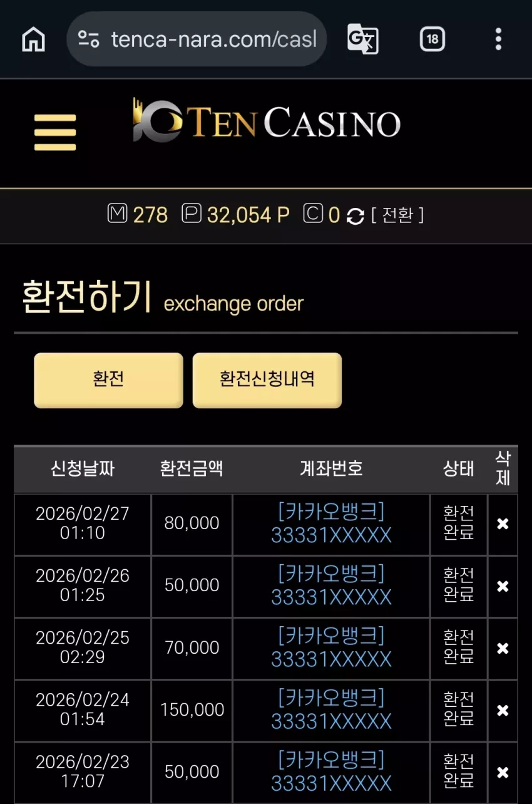
Task: Delete the 2026/02/25 70,000 entry
Action: point(503,648)
